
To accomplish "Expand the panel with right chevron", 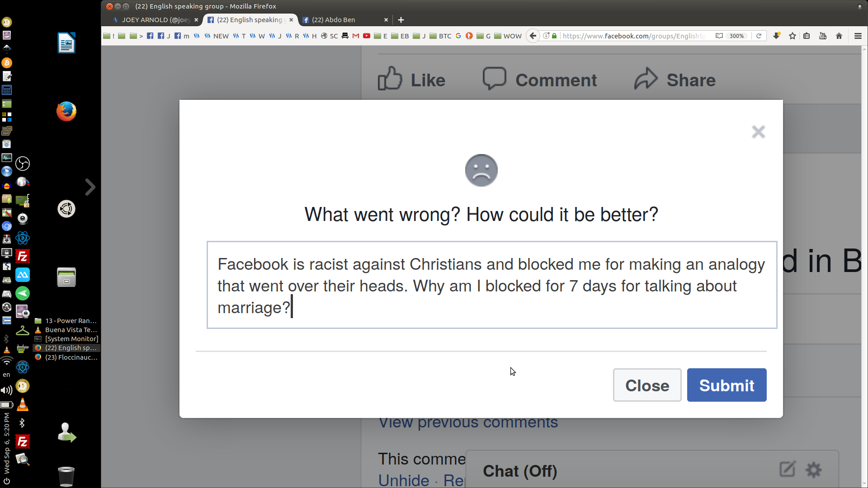I will [90, 187].
